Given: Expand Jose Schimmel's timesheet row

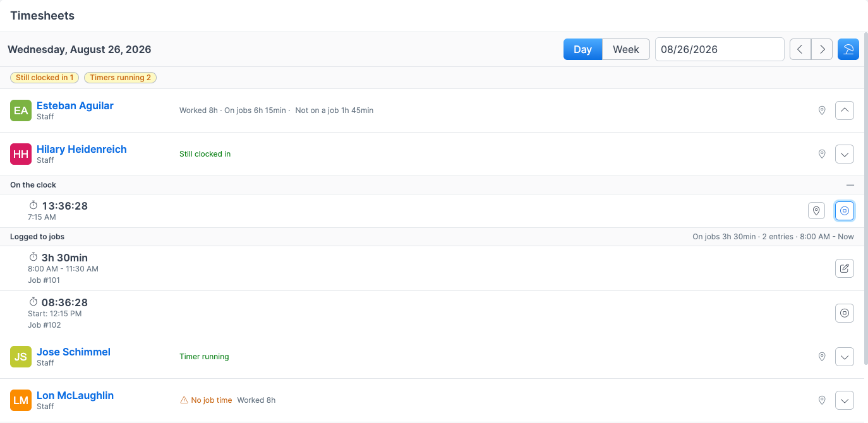Looking at the screenshot, I should click(845, 357).
